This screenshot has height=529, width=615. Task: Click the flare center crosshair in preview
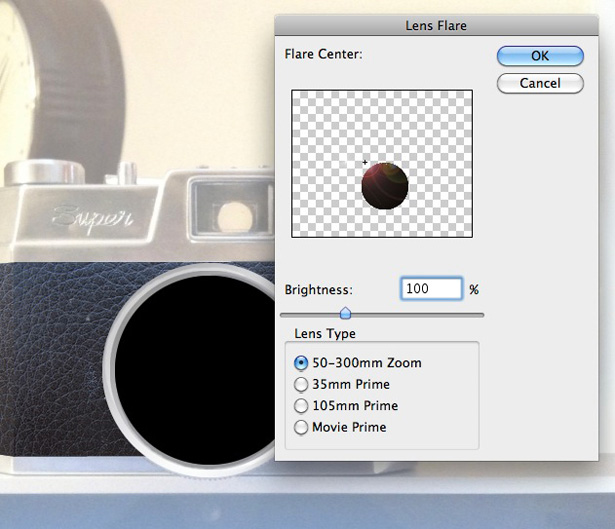point(365,162)
